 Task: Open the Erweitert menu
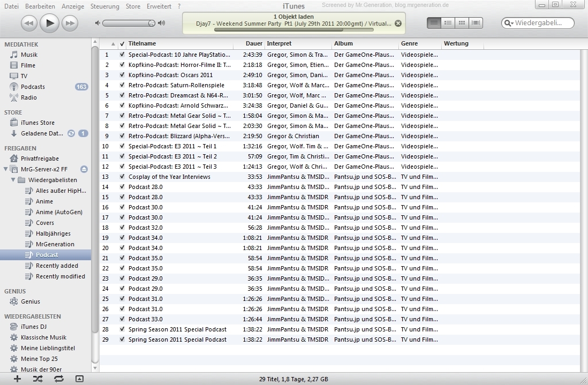(159, 6)
